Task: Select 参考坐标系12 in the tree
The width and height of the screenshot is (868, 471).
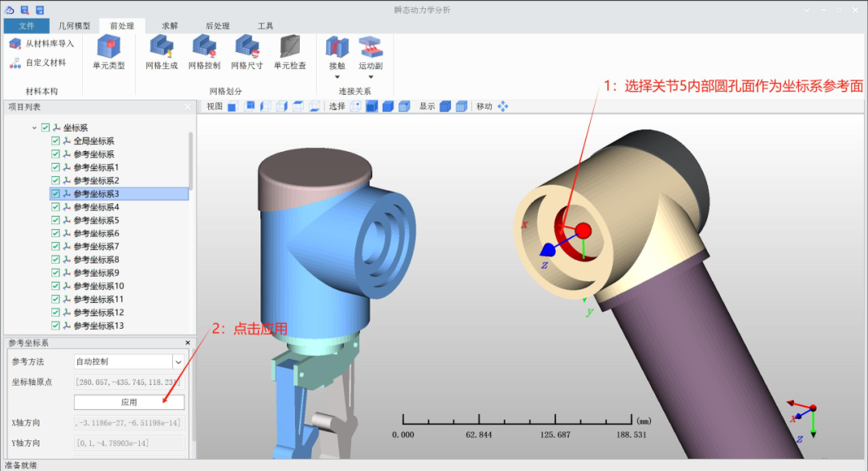Action: [x=99, y=313]
